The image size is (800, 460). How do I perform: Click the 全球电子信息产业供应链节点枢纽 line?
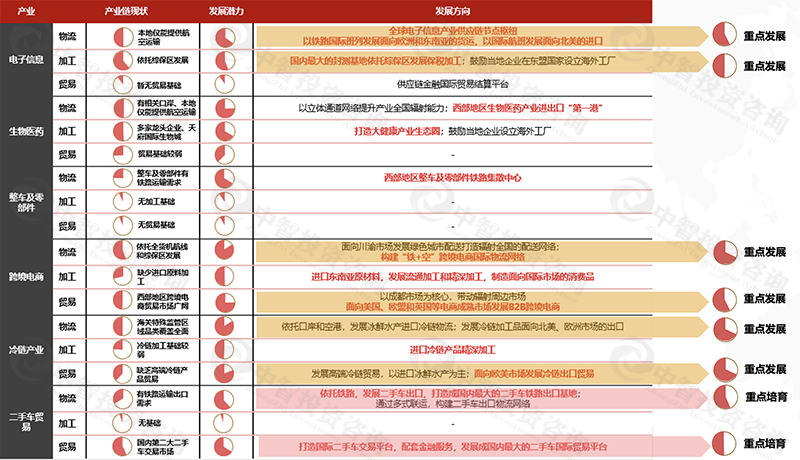pos(453,31)
